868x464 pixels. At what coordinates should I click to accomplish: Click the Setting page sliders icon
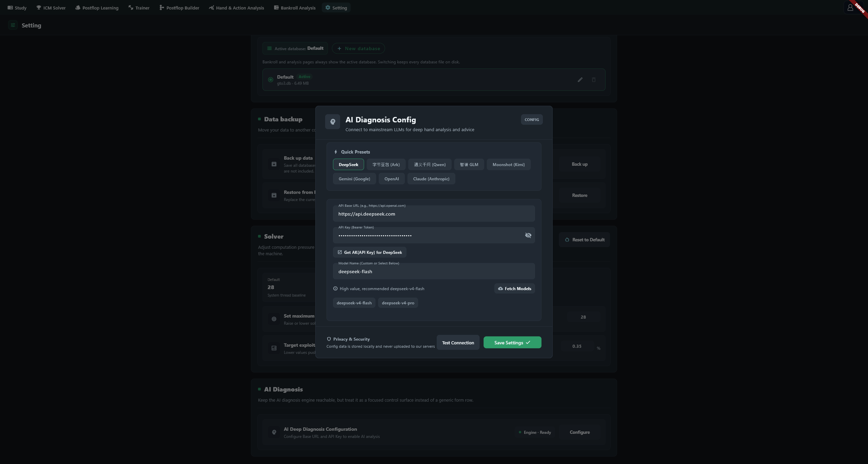coord(13,25)
